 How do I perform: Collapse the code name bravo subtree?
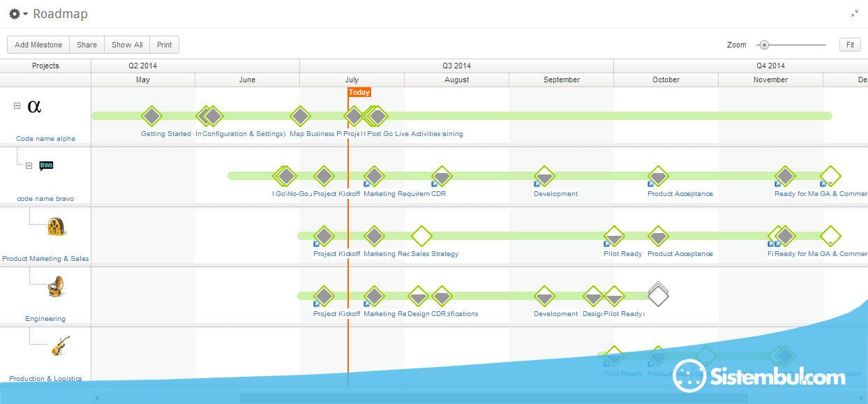click(29, 166)
